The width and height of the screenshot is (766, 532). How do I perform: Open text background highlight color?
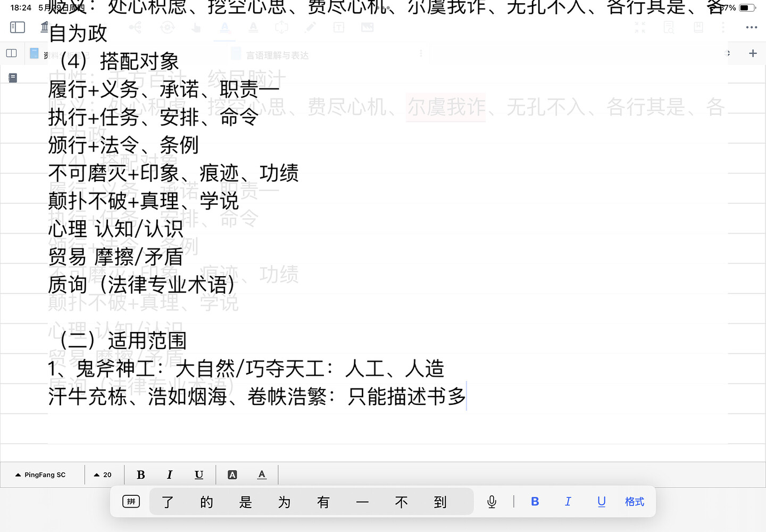pyautogui.click(x=232, y=475)
